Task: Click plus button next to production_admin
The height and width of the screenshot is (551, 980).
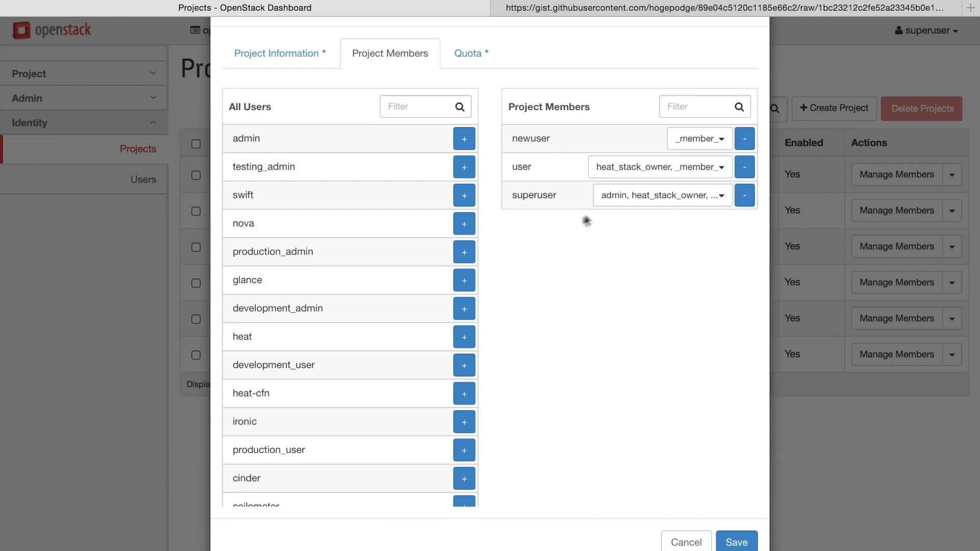Action: click(464, 252)
